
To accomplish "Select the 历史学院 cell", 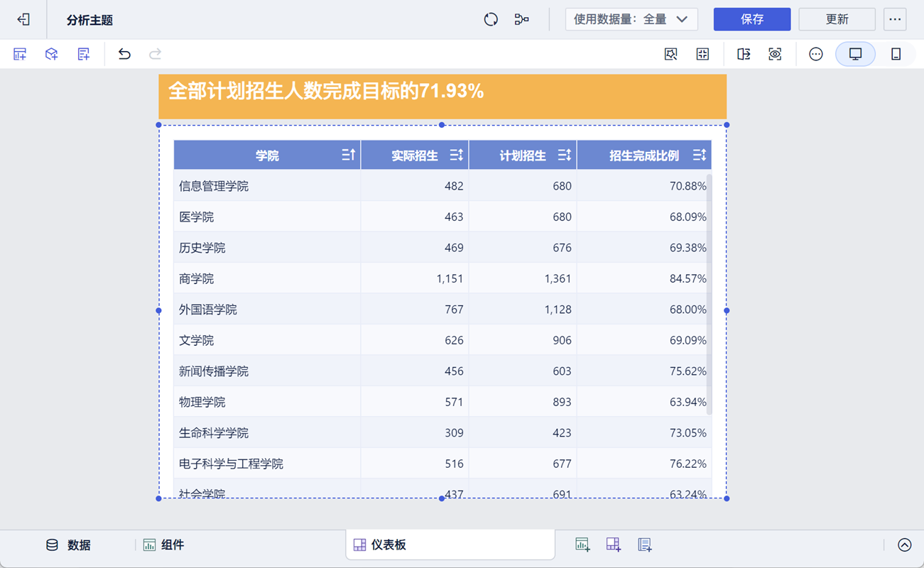I will click(x=267, y=248).
